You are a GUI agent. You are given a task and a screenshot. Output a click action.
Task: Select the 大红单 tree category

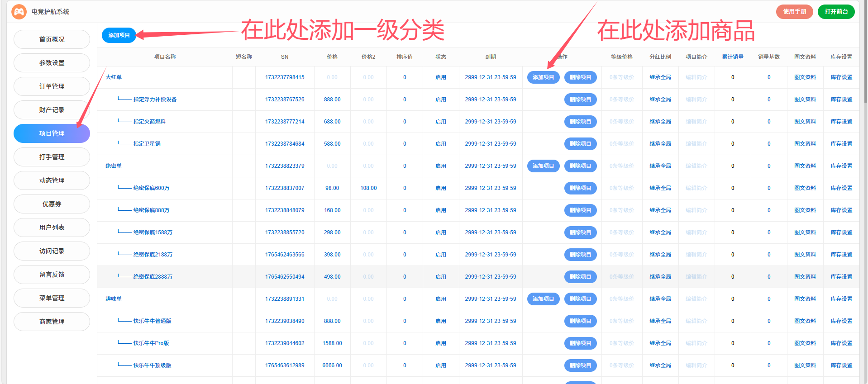[114, 77]
